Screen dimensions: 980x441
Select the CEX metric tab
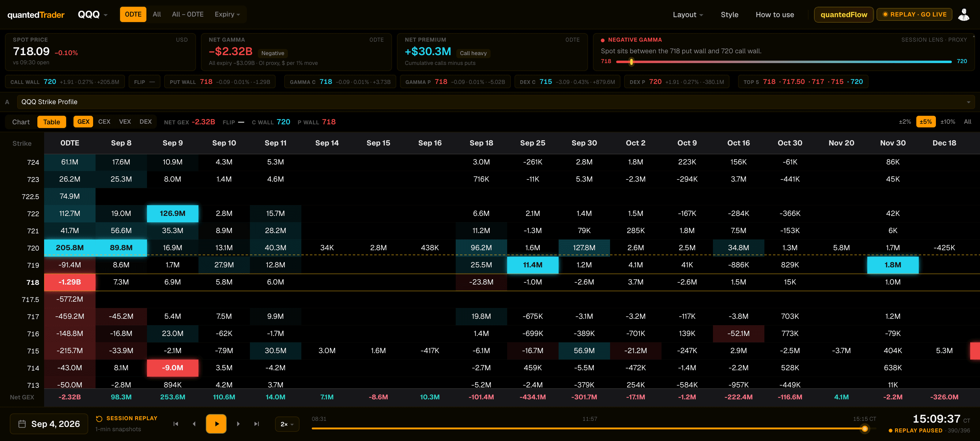pyautogui.click(x=104, y=122)
